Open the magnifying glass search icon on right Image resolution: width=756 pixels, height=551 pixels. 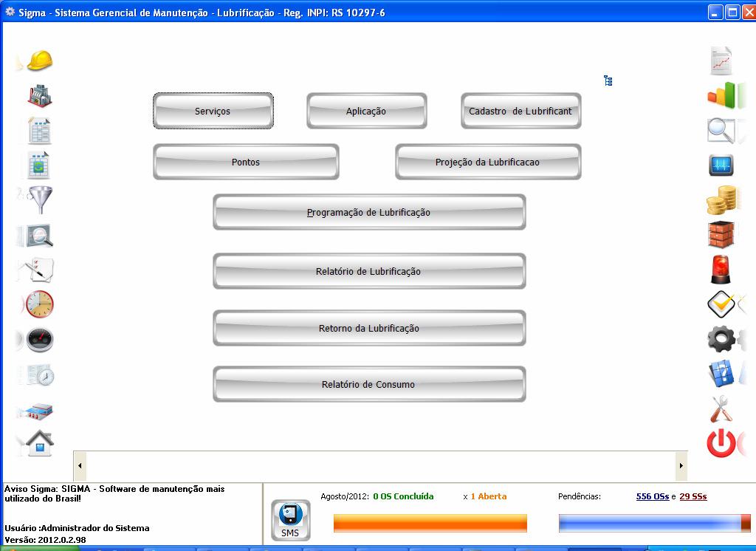tap(721, 130)
